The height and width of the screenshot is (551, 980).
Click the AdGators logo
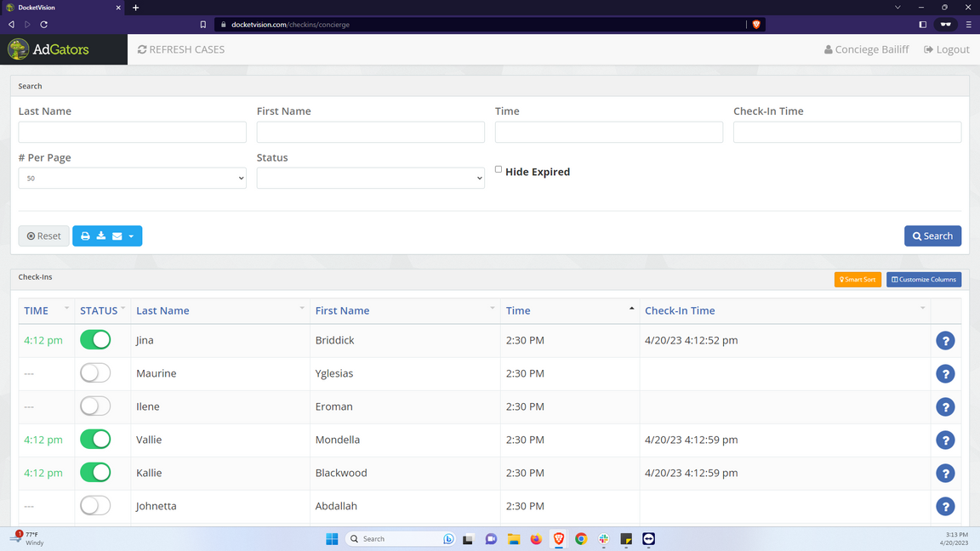pos(48,49)
